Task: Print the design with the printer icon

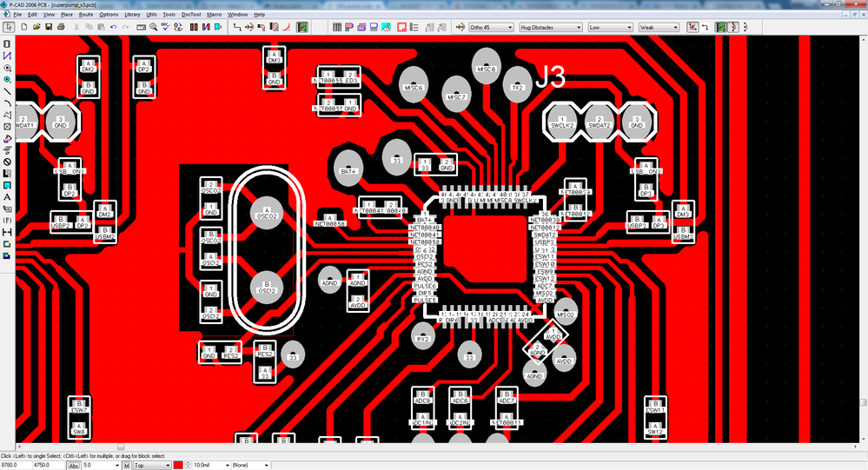Action: [x=61, y=27]
